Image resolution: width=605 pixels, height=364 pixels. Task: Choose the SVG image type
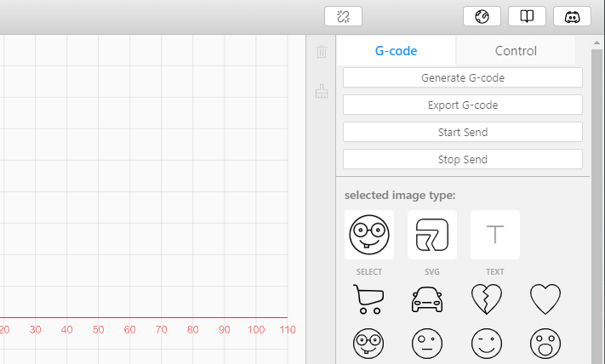point(432,235)
